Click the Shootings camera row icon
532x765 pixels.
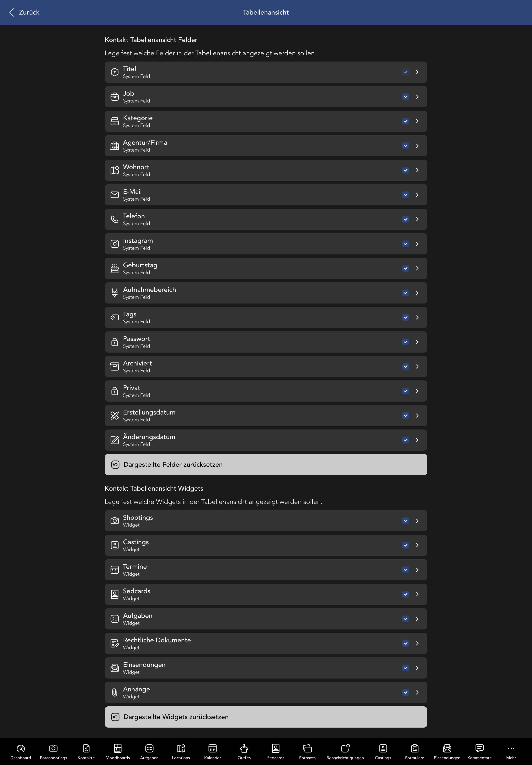coord(115,521)
